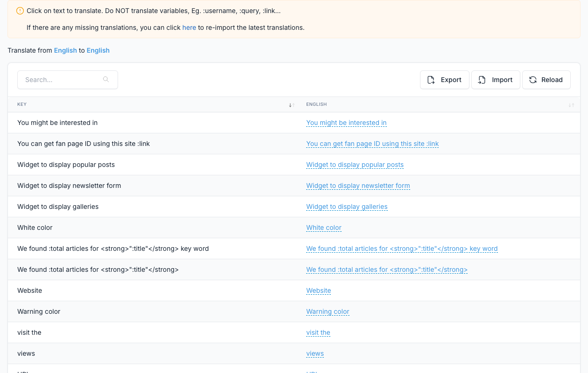Select key text 'Warning color'

tap(39, 311)
